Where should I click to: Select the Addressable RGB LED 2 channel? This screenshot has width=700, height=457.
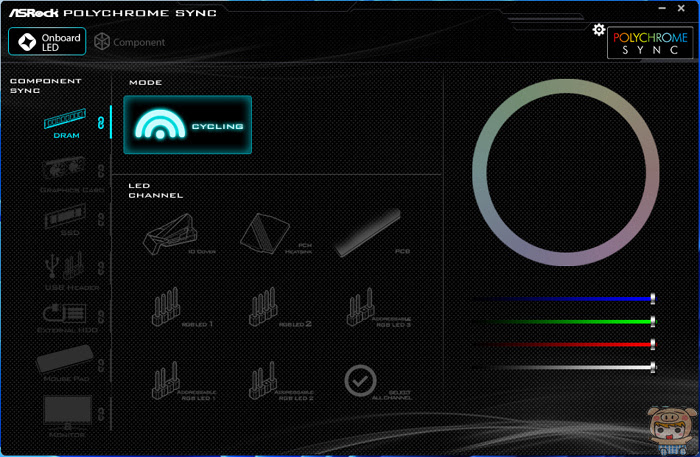click(280, 381)
